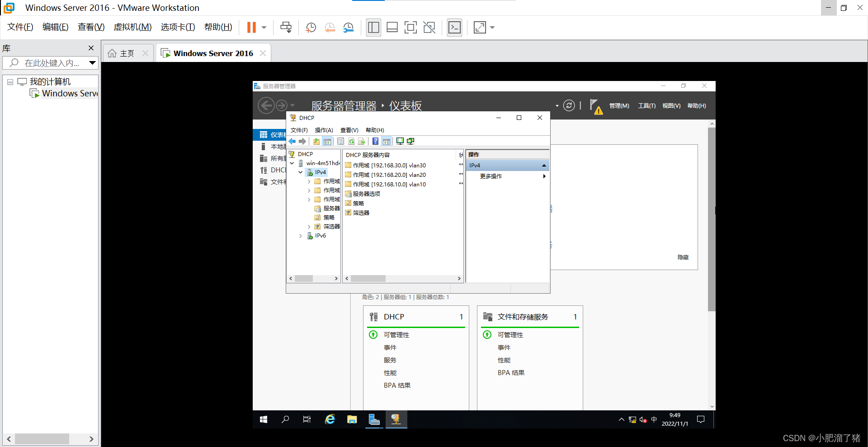Refresh Server Manager dashboard
The width and height of the screenshot is (868, 447).
(x=569, y=105)
